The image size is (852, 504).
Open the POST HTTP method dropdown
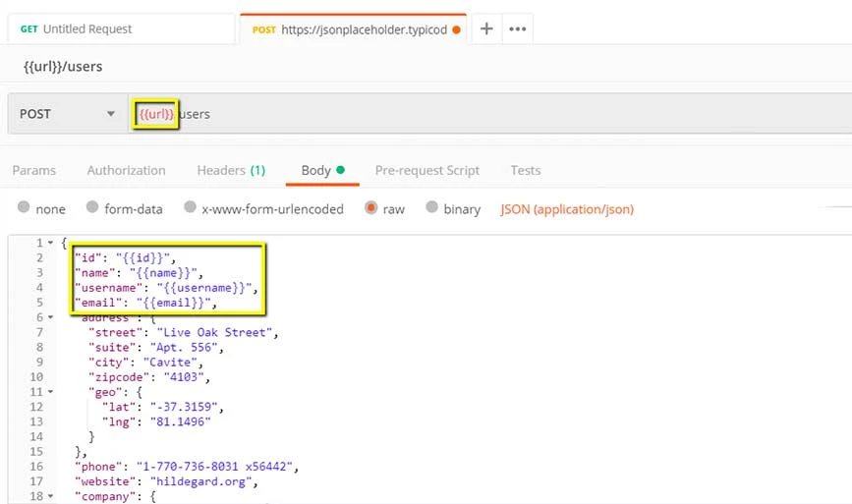[x=68, y=114]
